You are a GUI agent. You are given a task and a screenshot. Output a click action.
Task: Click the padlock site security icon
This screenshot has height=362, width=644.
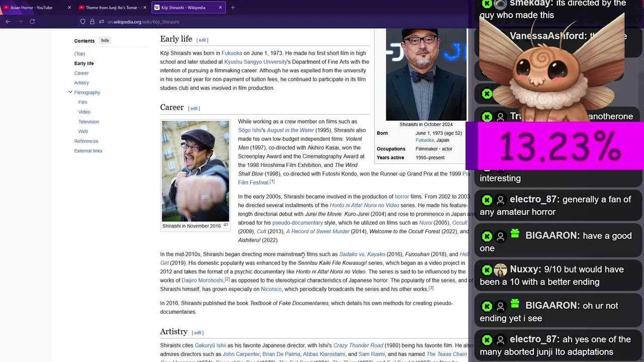click(92, 22)
